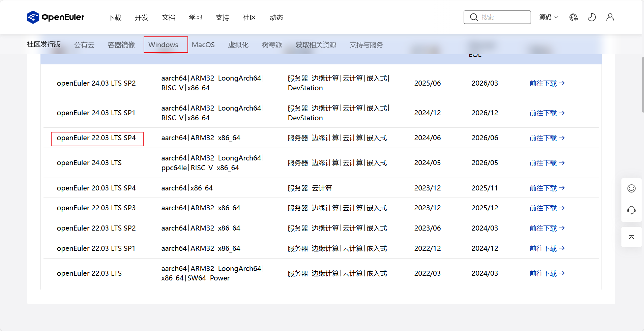Viewport: 644px width, 331px height.
Task: Select the 公有云 tab
Action: pos(84,45)
